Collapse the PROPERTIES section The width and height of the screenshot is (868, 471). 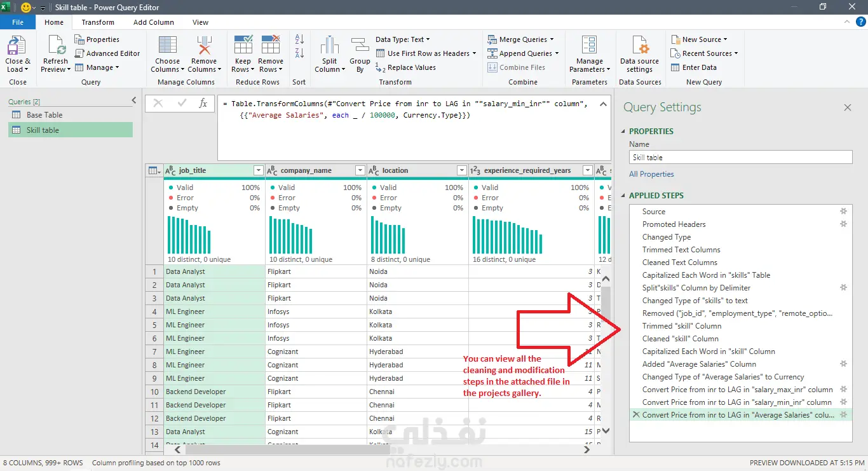coord(623,132)
